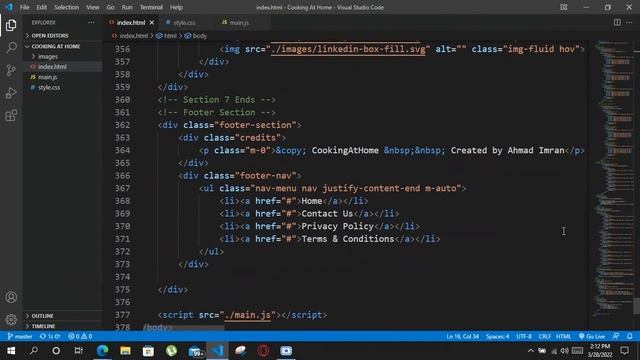
Task: Click the Explorer more actions ellipsis
Action: 91,22
